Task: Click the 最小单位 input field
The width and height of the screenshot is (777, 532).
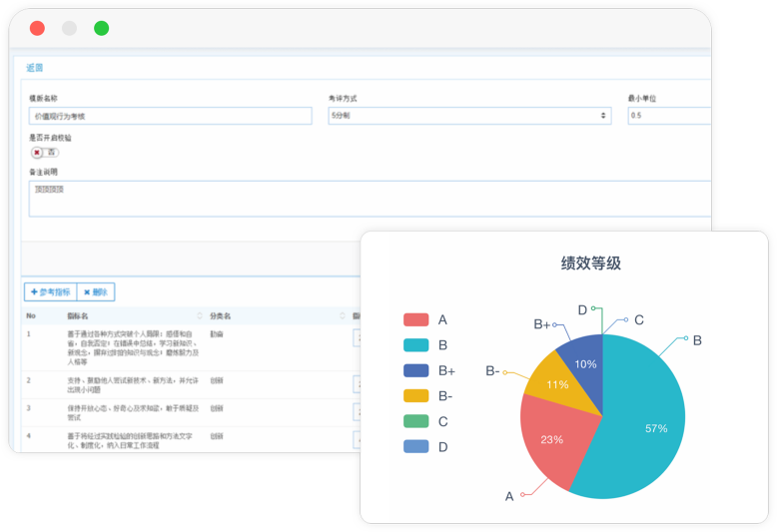Action: [668, 116]
